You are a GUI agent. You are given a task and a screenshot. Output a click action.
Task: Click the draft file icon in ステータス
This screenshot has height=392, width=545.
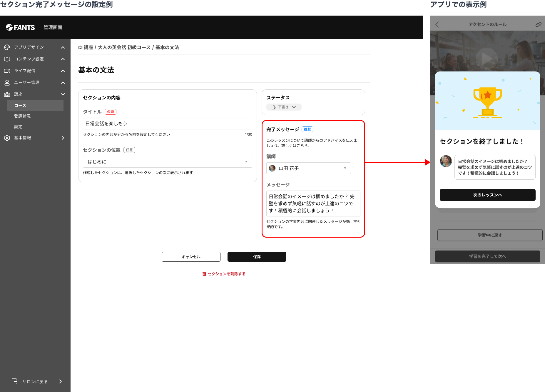274,107
